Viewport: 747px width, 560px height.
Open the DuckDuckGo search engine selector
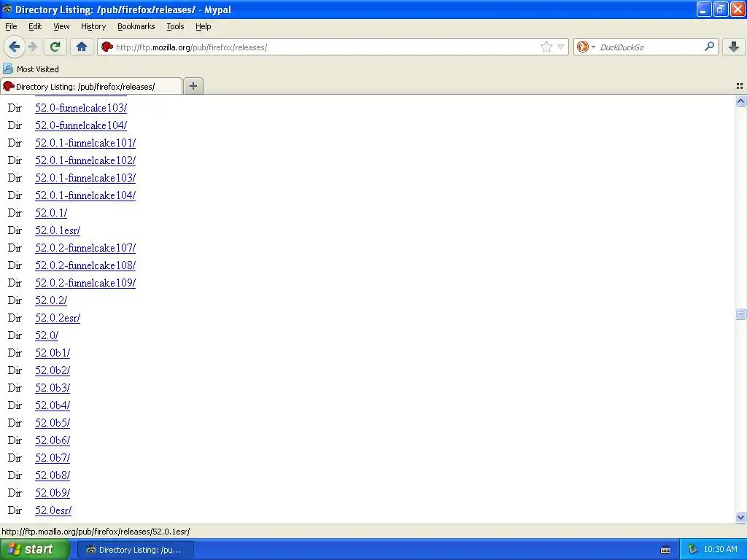coord(586,47)
